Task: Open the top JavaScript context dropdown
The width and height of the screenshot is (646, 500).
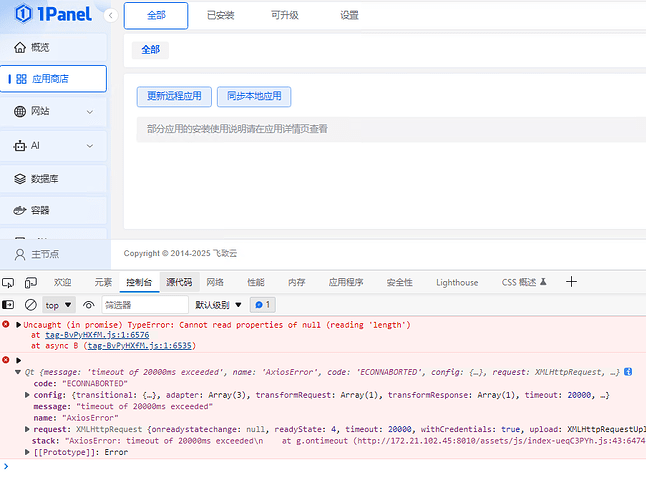Action: pos(59,305)
